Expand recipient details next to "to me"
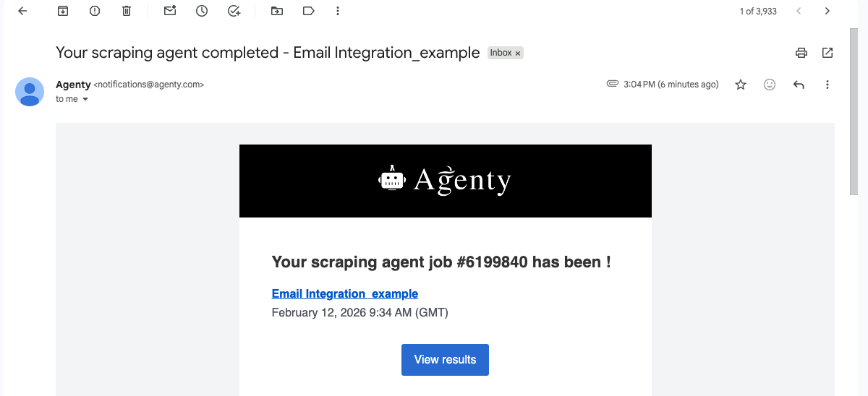868x396 pixels. pos(85,99)
